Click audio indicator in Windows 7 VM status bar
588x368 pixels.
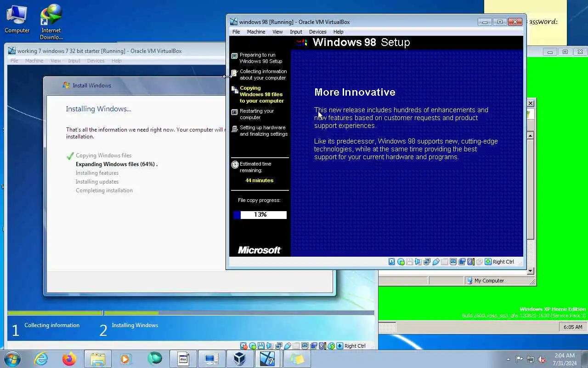[x=269, y=346]
